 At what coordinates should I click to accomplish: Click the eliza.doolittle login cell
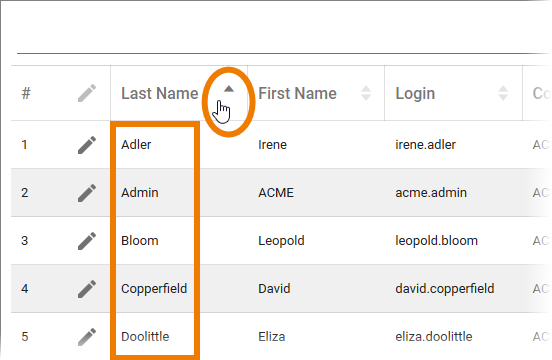click(x=434, y=337)
